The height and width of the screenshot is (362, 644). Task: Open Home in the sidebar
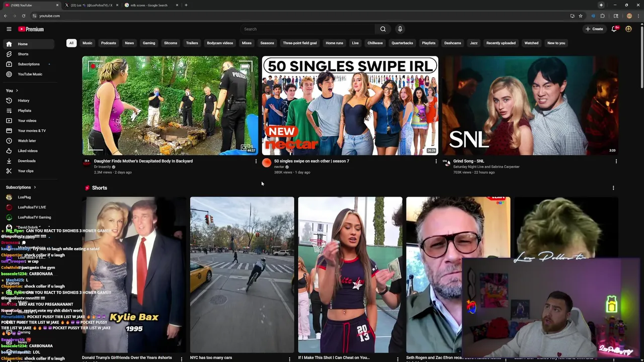(28, 44)
